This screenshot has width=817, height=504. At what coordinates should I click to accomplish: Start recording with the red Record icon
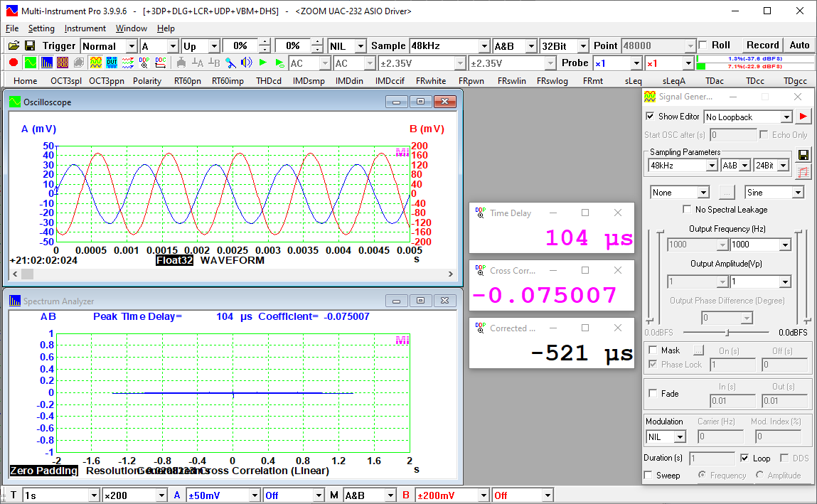tap(13, 62)
